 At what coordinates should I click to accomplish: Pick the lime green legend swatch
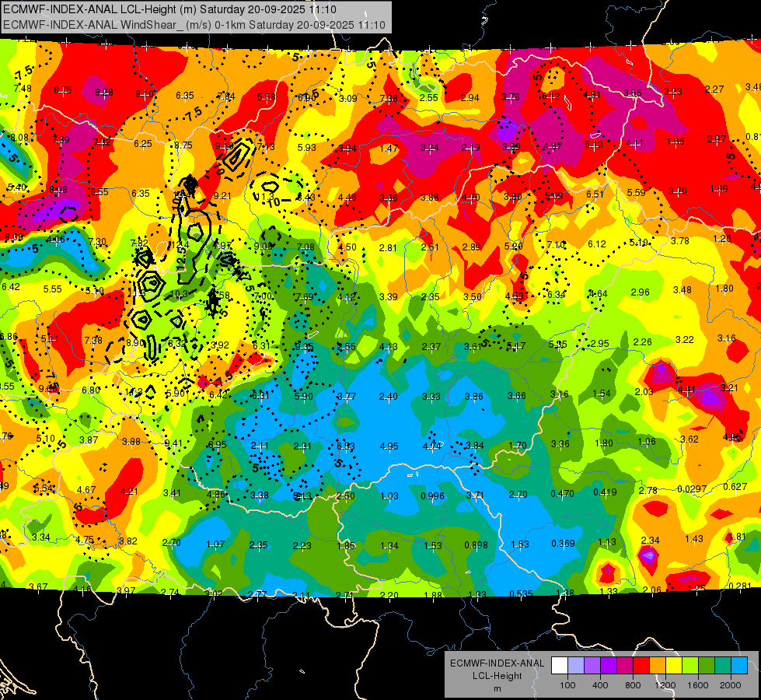[x=690, y=665]
